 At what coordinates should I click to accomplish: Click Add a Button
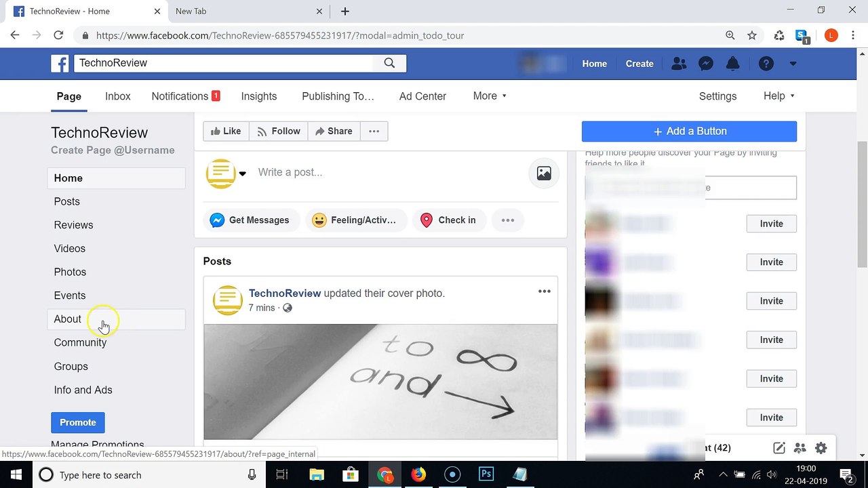(689, 131)
